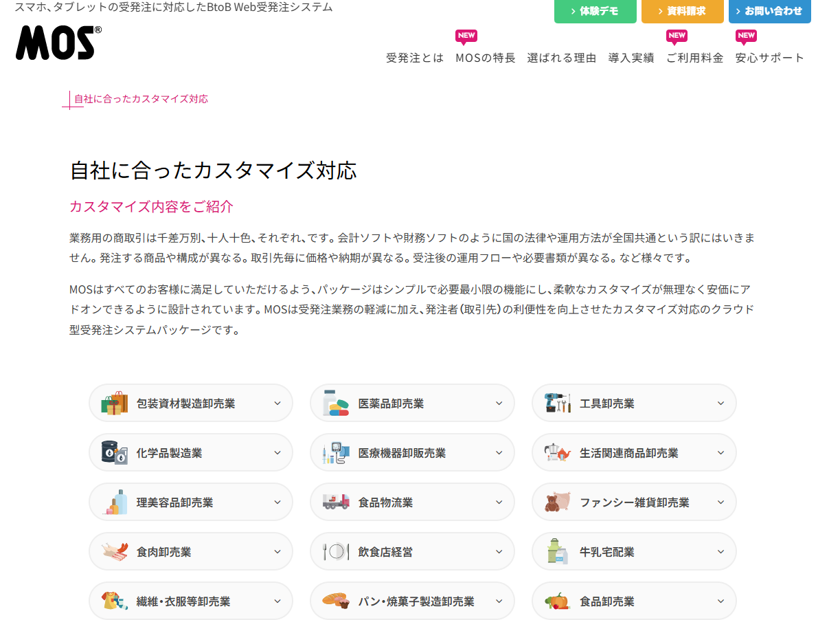Expand 工具卸売業 using its chevron arrow

pos(721,403)
